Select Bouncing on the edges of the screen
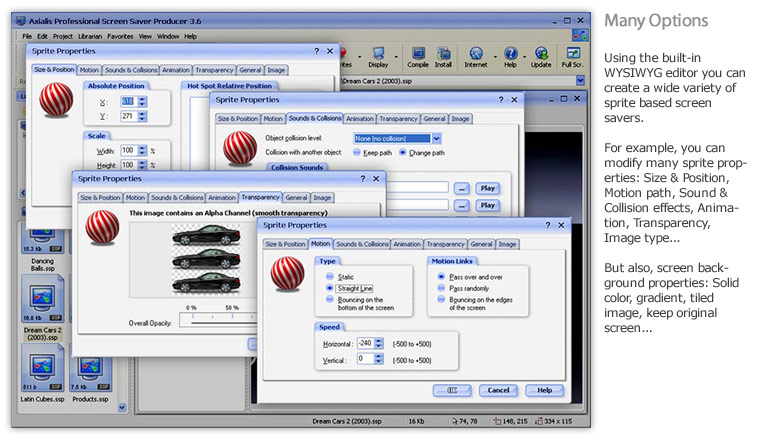The width and height of the screenshot is (760, 440). (x=441, y=300)
